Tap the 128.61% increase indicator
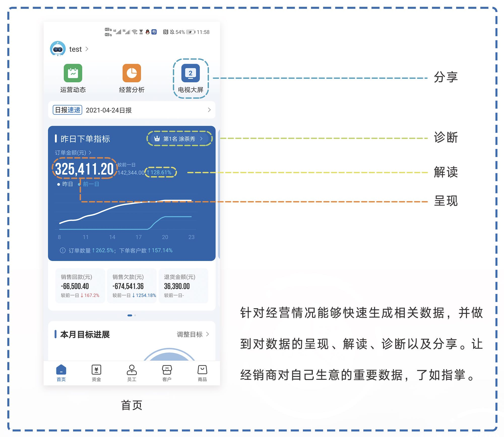Image resolution: width=504 pixels, height=437 pixels. (x=159, y=172)
